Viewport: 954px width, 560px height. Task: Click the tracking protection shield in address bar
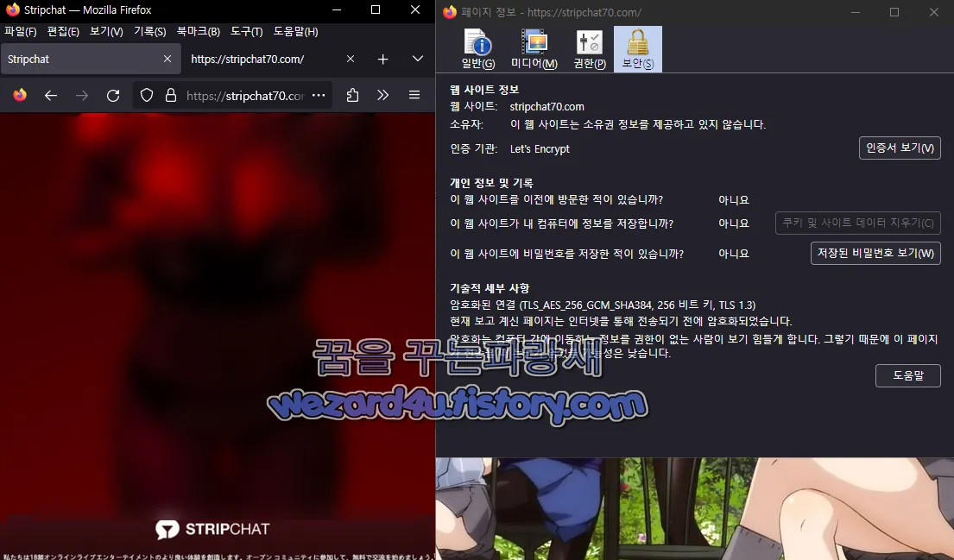146,95
